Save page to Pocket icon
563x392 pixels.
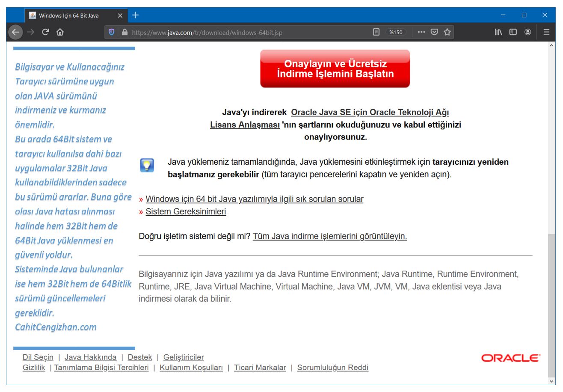434,32
